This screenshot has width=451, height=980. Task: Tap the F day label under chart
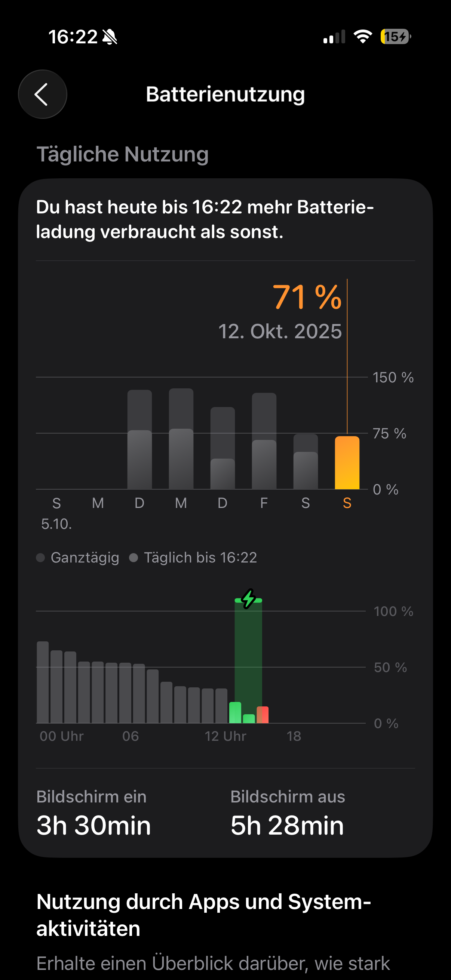tap(264, 503)
